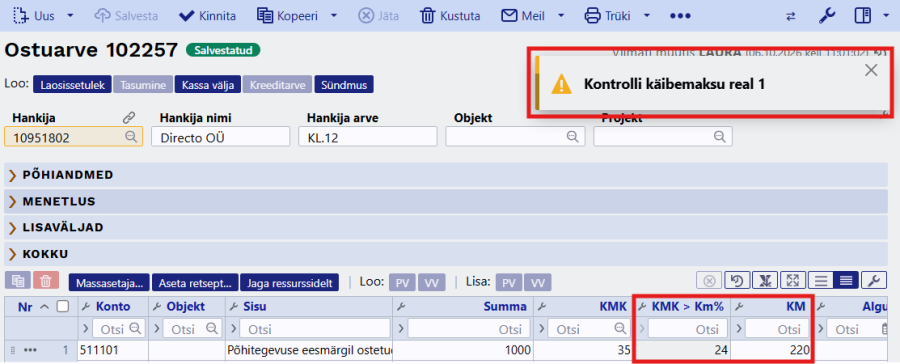This screenshot has height=364, width=900.
Task: Open settings via top toolbar wrench icon
Action: click(x=826, y=16)
